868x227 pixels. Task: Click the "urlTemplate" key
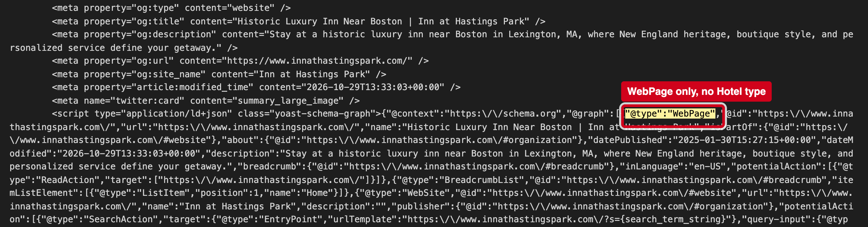coord(362,219)
